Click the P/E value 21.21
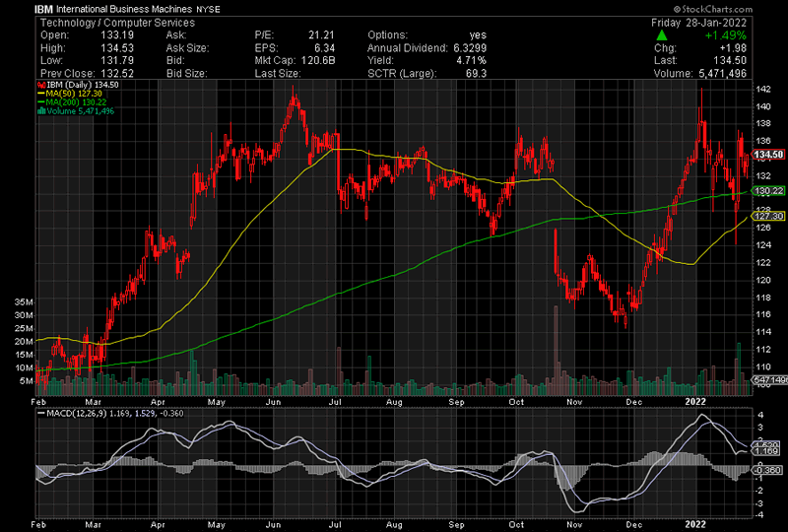 click(321, 35)
